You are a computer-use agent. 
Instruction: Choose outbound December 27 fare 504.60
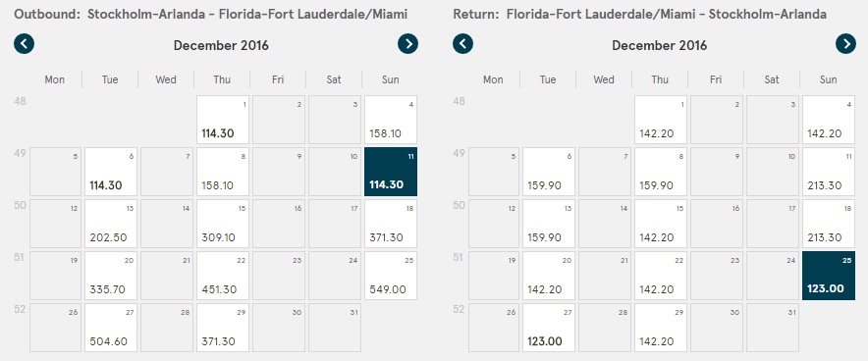[111, 328]
